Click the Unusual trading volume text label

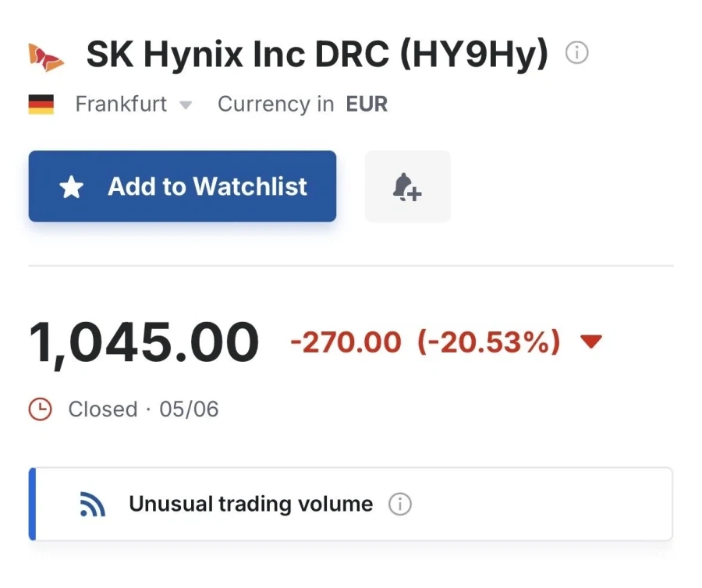[x=250, y=504]
